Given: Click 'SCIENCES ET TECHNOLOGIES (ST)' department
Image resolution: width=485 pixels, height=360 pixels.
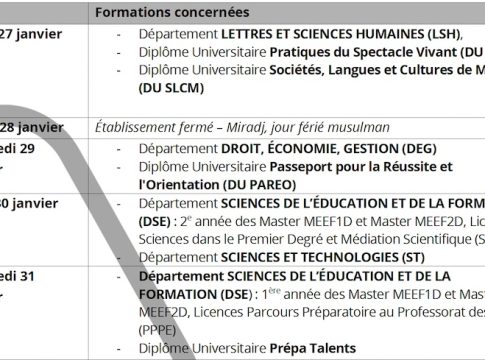Looking at the screenshot, I should [323, 258].
